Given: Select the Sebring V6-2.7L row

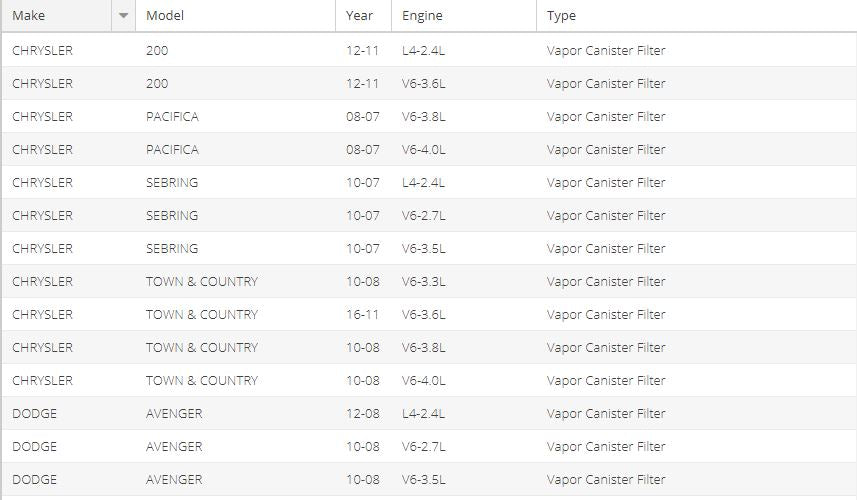Looking at the screenshot, I should click(x=428, y=215).
